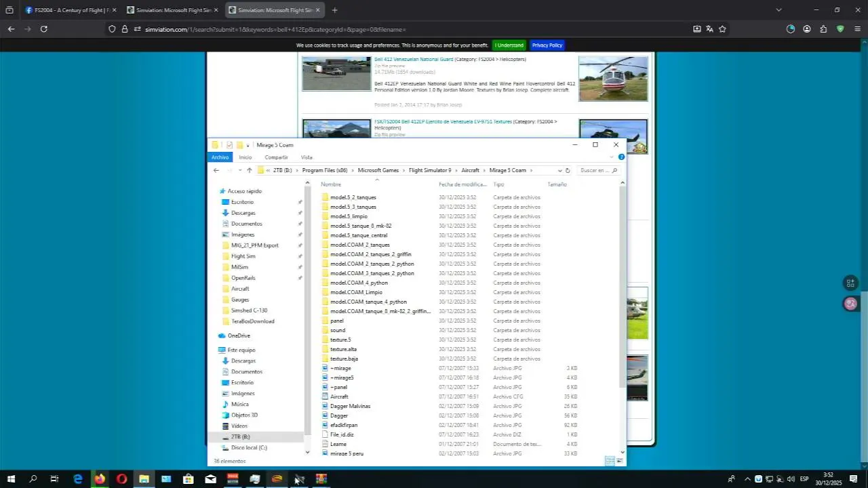Select the Leeme text document
Viewport: 868px width, 488px height.
click(338, 444)
